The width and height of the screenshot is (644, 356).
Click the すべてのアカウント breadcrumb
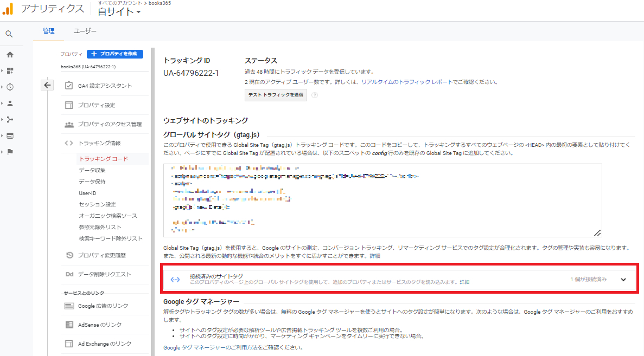[119, 3]
